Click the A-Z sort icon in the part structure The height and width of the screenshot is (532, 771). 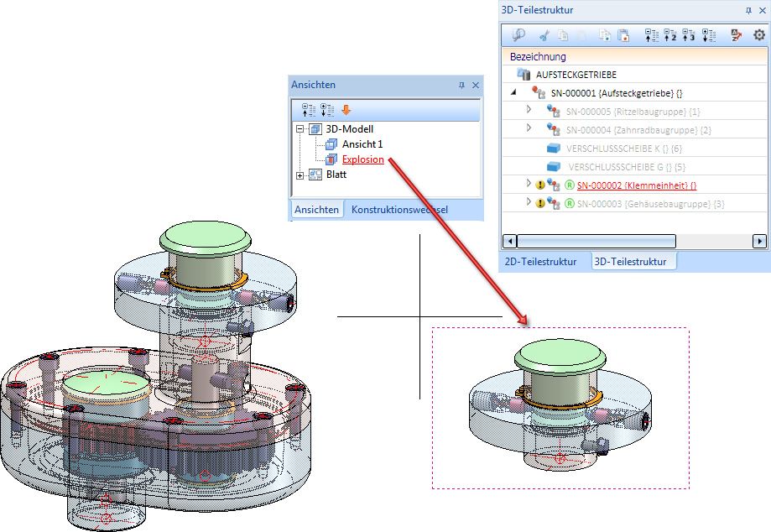(737, 35)
